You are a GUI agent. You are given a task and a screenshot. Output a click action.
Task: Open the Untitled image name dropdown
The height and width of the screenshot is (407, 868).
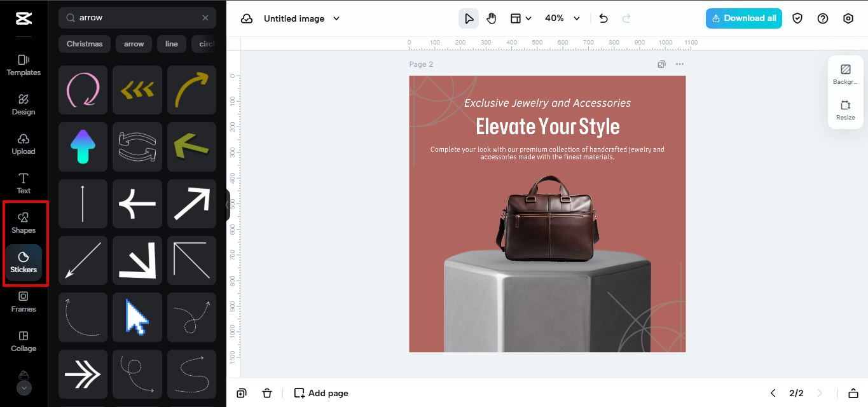point(301,18)
